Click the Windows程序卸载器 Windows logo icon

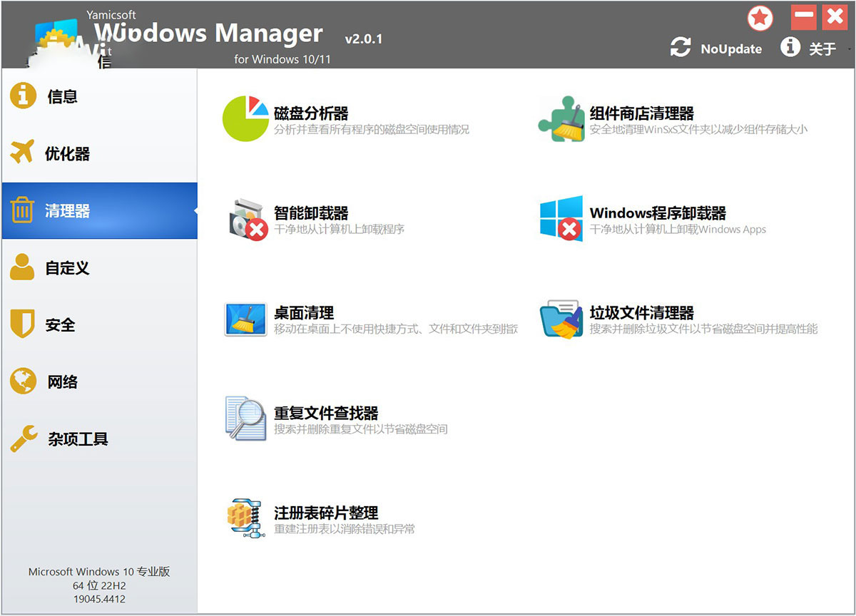[x=561, y=218]
